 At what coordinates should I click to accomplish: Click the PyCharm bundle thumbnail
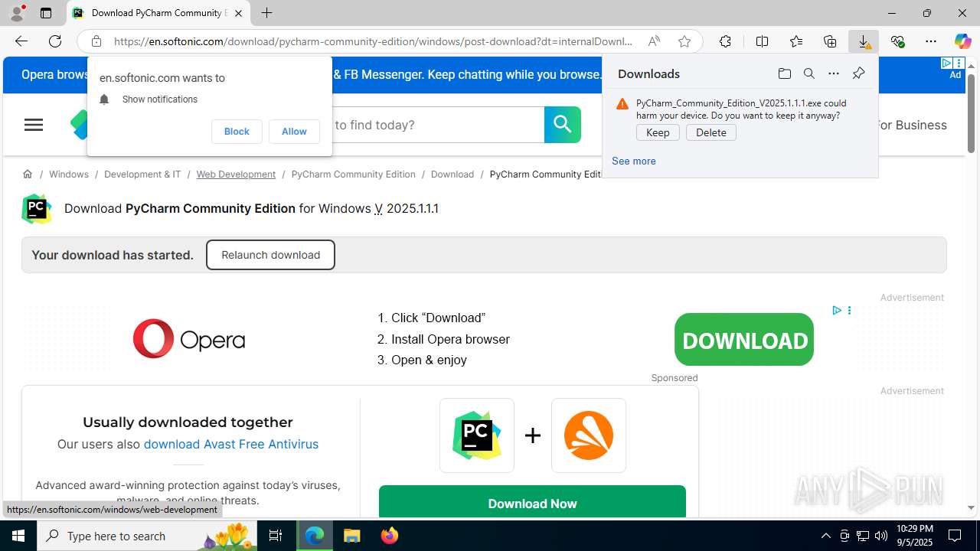point(477,435)
